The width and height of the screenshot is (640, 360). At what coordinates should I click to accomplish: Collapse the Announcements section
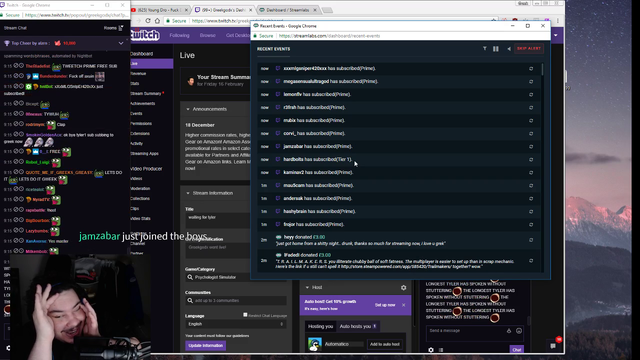tap(188, 109)
